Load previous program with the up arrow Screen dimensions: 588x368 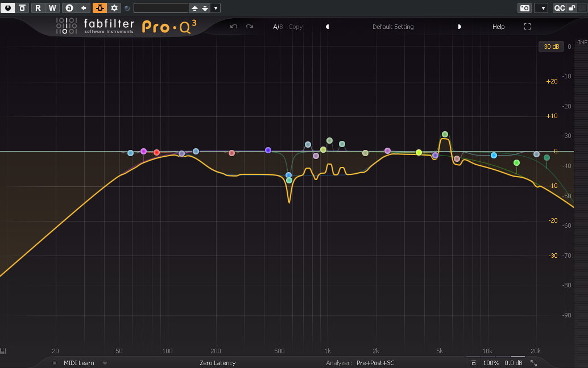(194, 9)
